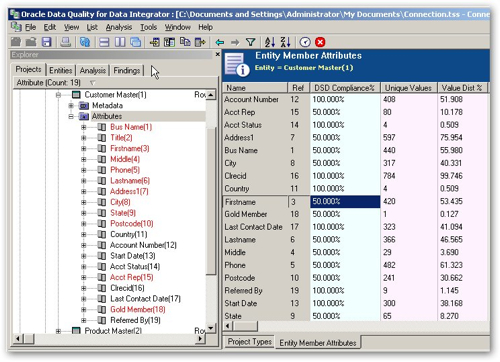Click the Referred By row name
Viewport: 500px width, 362px height.
[243, 291]
